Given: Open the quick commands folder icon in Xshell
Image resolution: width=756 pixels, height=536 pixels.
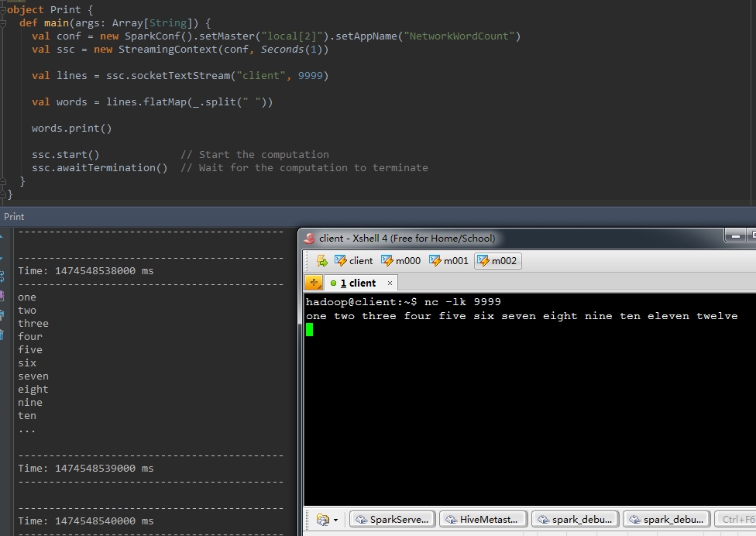Looking at the screenshot, I should (x=322, y=520).
